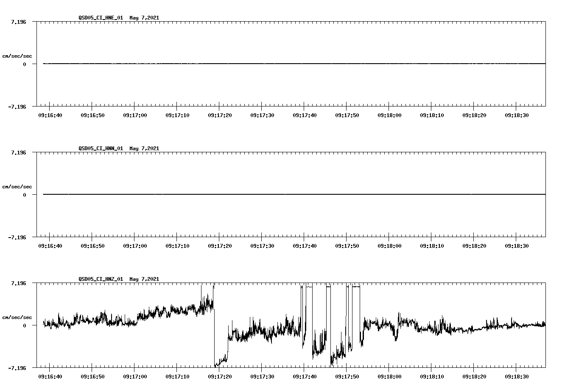Select the cm/sec/sec axis label of the HNZ plot
The width and height of the screenshot is (576, 392).
17,317
